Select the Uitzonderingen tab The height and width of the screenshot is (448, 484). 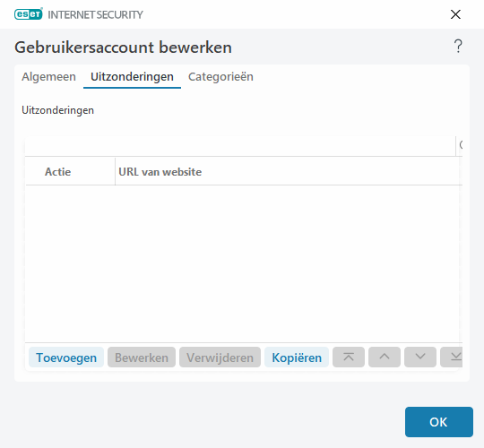[132, 77]
